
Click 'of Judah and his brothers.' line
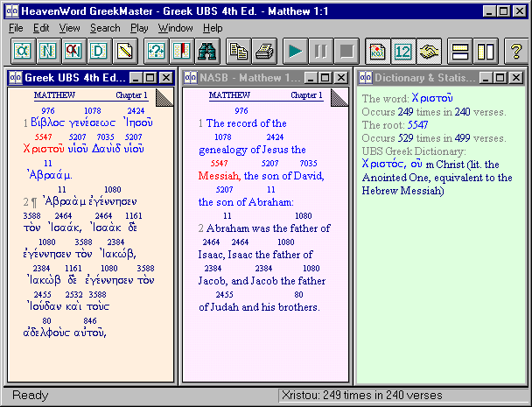(259, 307)
